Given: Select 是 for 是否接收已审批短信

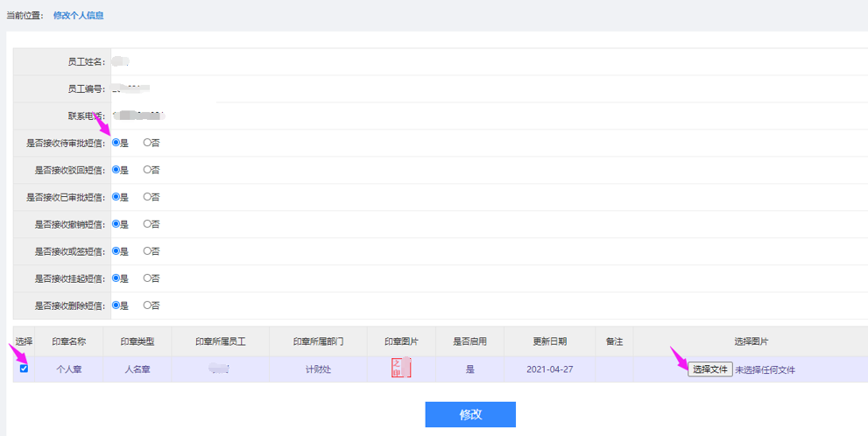Looking at the screenshot, I should (x=116, y=197).
